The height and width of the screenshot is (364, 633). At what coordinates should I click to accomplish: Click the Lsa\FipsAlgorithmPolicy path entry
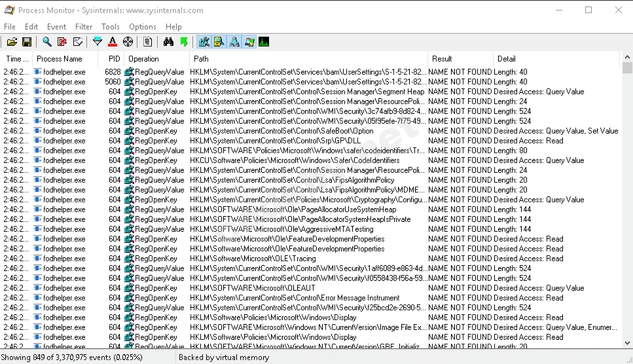pos(292,180)
